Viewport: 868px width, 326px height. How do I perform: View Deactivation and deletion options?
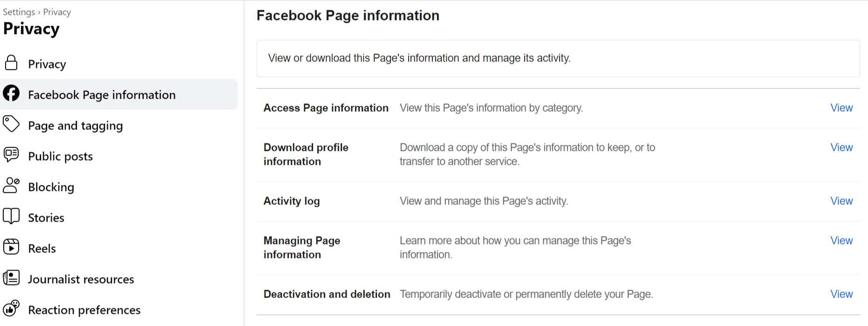tap(841, 294)
